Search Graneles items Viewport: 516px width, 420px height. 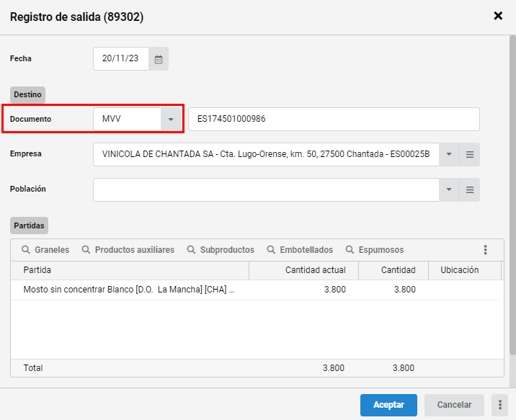click(x=45, y=250)
